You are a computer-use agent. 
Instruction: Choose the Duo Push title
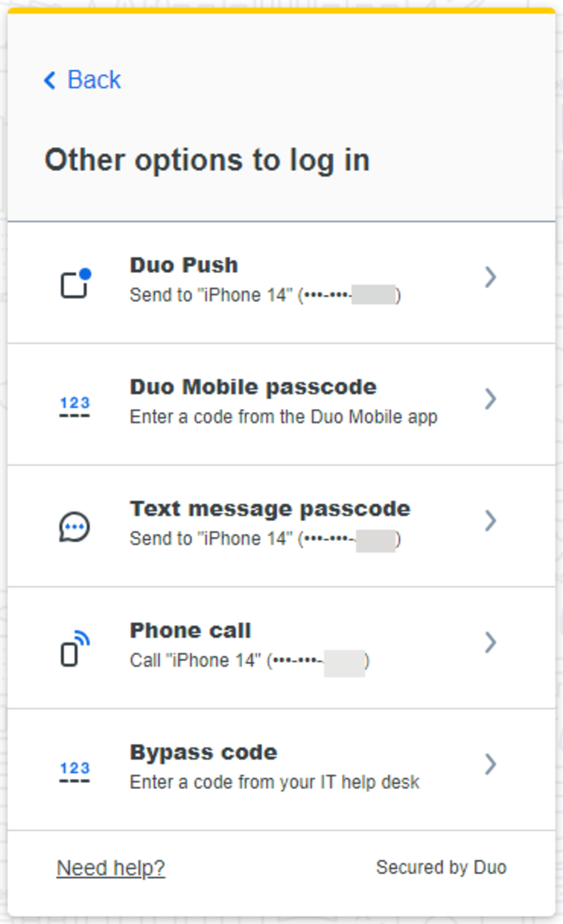[x=184, y=266]
